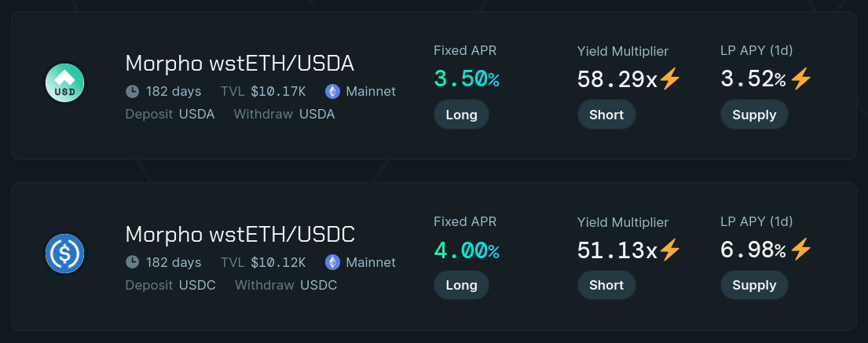Open the Morpho wstETH/USDA pool title
Screen dimensions: 868x343
coord(240,64)
